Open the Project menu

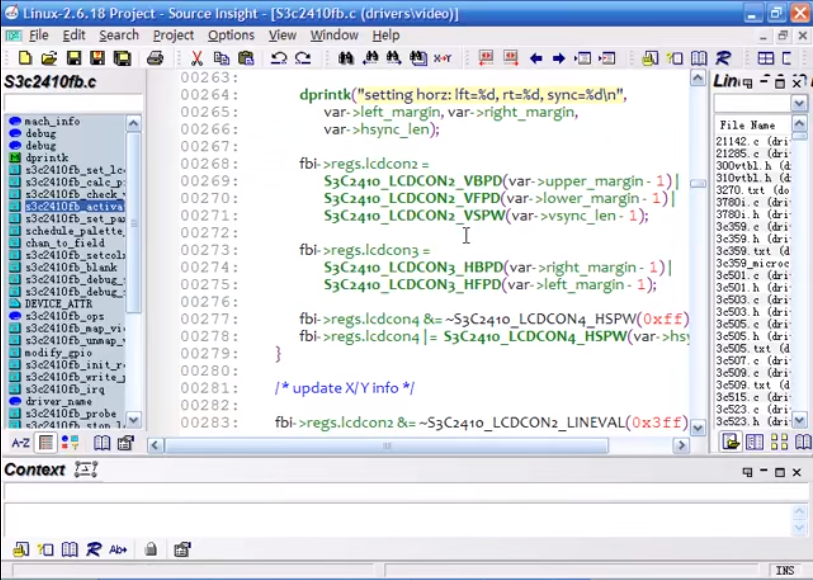[x=173, y=35]
